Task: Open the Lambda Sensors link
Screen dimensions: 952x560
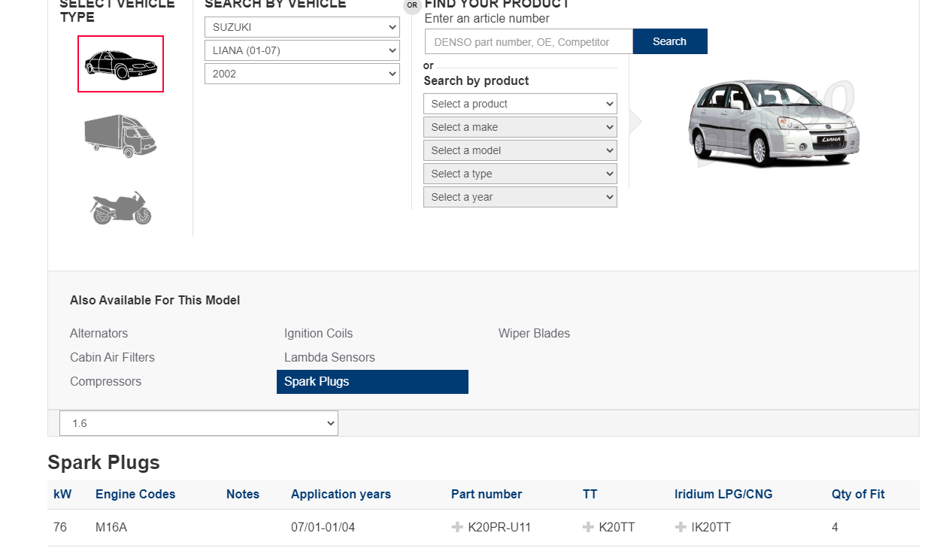Action: point(329,357)
